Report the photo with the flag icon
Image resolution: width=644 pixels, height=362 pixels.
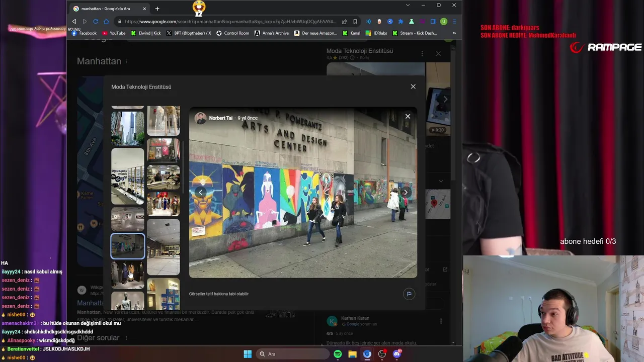pyautogui.click(x=409, y=294)
